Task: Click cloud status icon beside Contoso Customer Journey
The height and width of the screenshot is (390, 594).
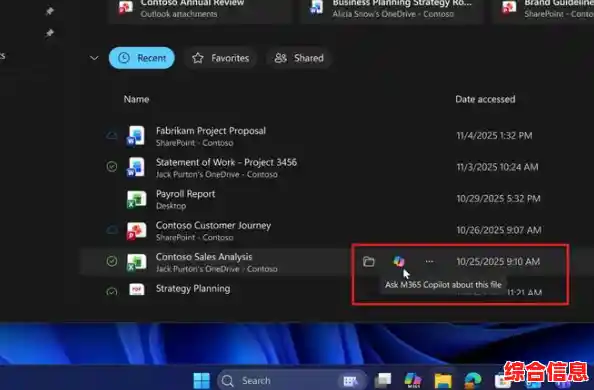Action: [111, 230]
